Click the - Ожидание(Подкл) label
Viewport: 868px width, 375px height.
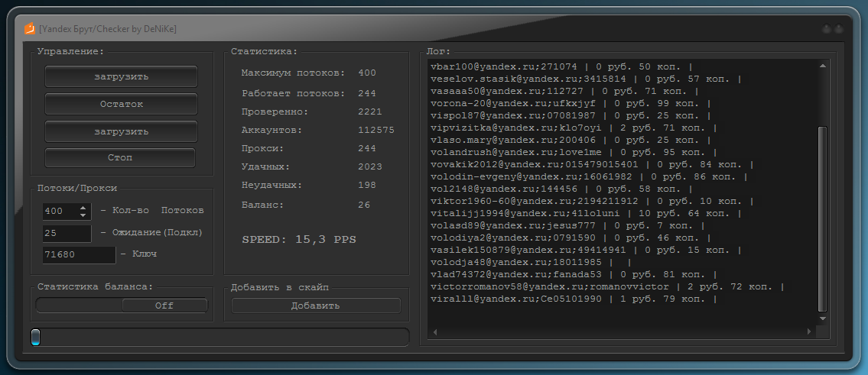(151, 233)
